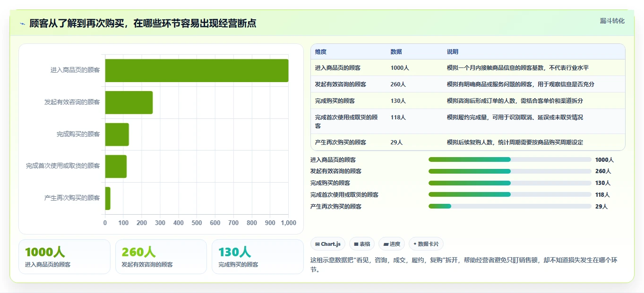Click progress list label 完成首次使用或取货的顾客

coord(344,195)
